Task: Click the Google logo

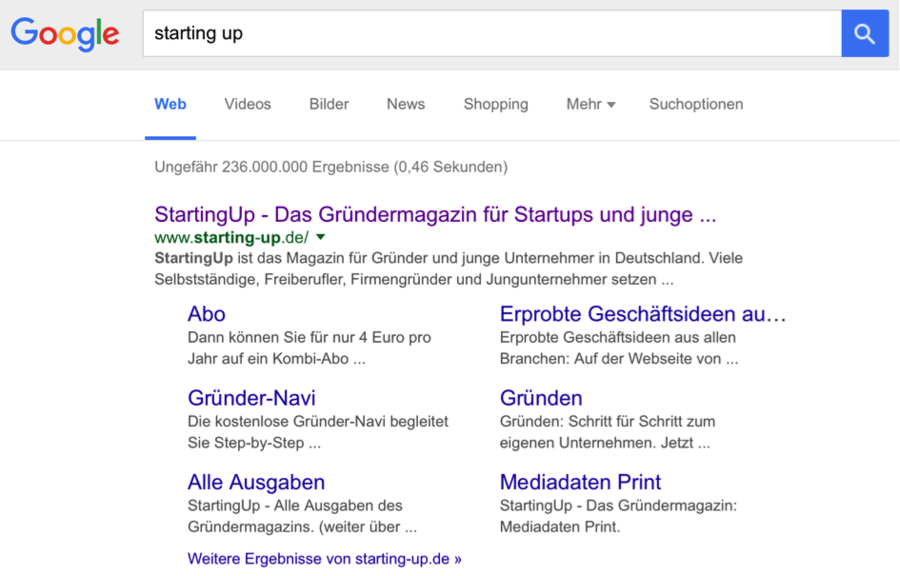Action: coord(65,34)
